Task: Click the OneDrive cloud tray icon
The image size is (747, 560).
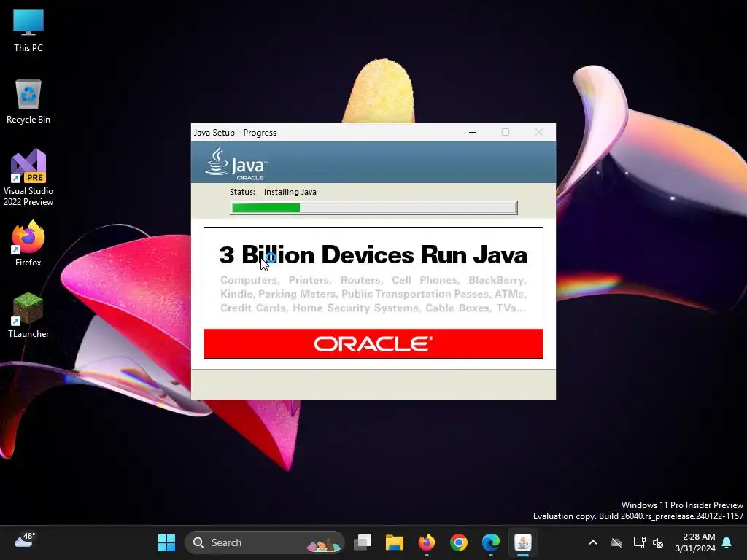Action: [x=616, y=542]
